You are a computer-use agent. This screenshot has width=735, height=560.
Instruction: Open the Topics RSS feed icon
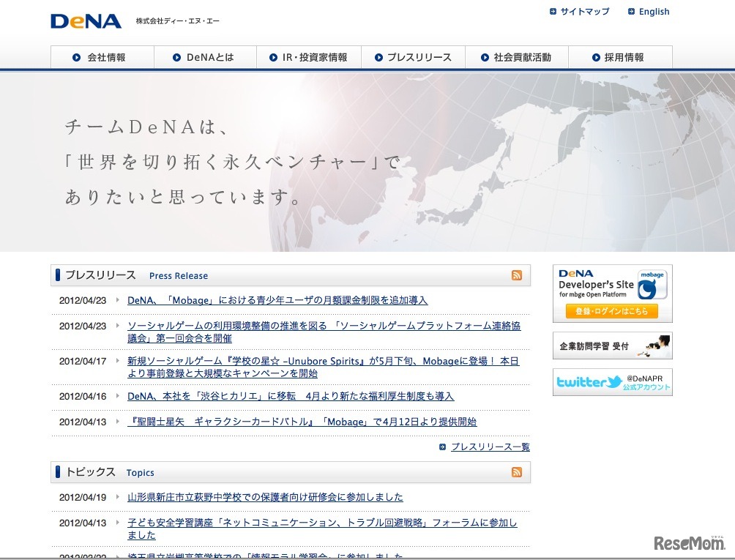pos(517,472)
